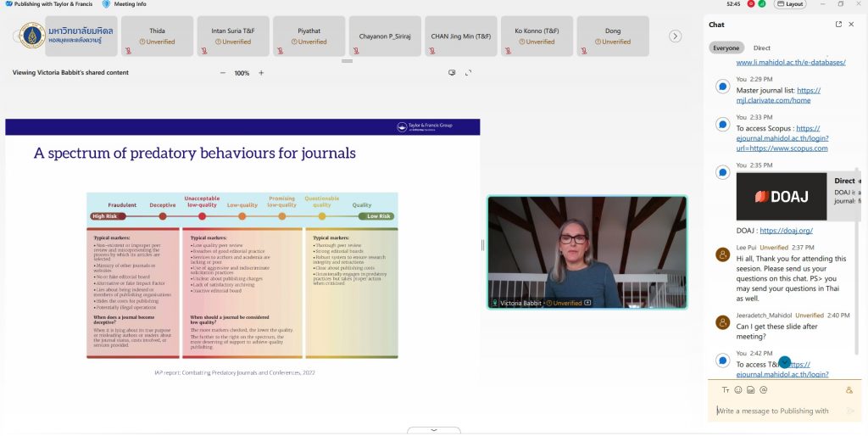This screenshot has width=868, height=436.
Task: Pop out the Chat panel
Action: pos(839,25)
